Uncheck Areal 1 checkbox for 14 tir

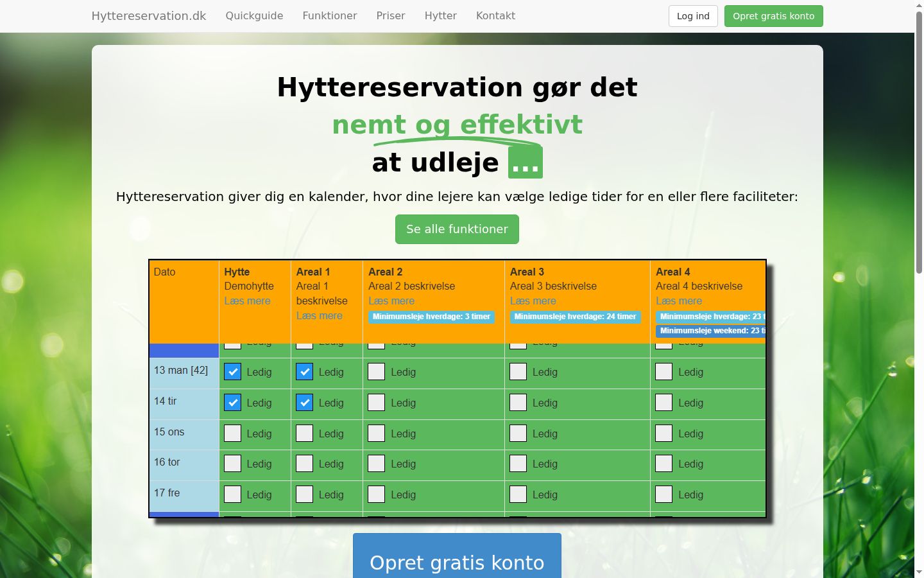click(305, 403)
